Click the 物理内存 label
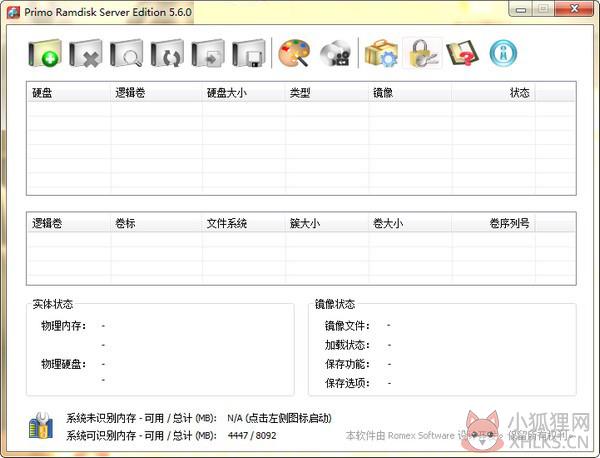 pos(64,326)
